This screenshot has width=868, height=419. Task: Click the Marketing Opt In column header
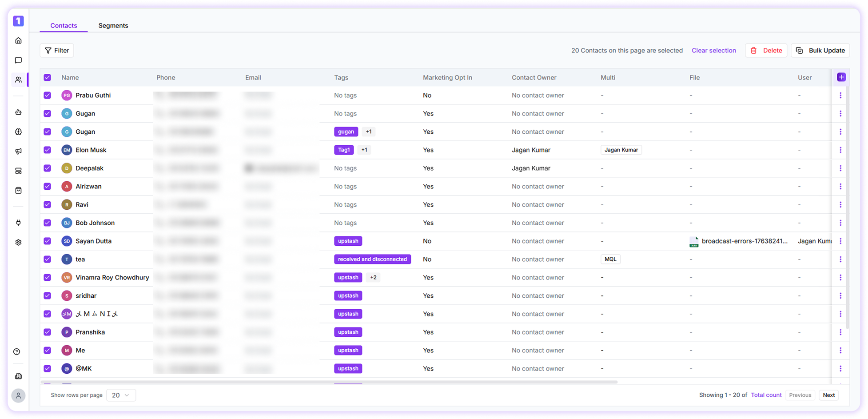(x=447, y=77)
